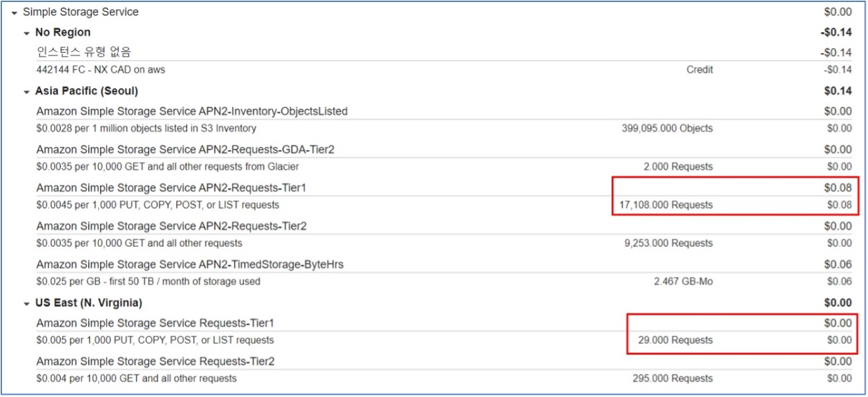This screenshot has height=397, width=868.
Task: Select the 442144 FC - NX CAD on aws line
Action: pos(101,69)
